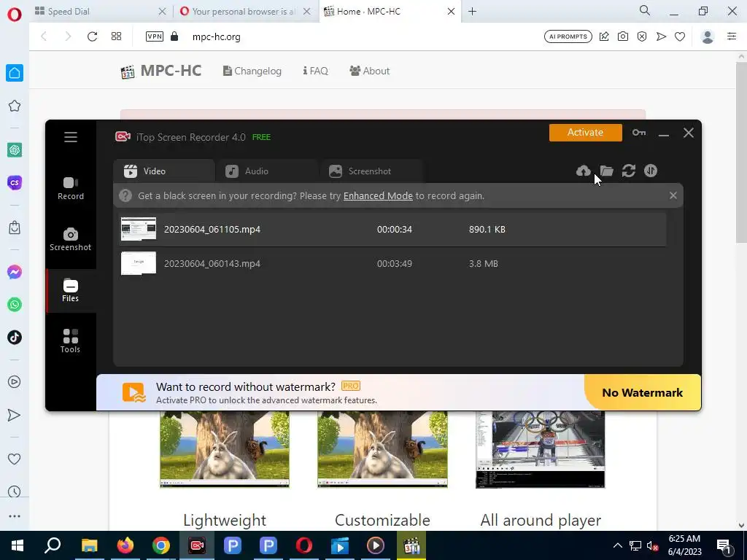Click the MPC-HC logo in site header
Screen dimensions: 747x560
point(161,71)
